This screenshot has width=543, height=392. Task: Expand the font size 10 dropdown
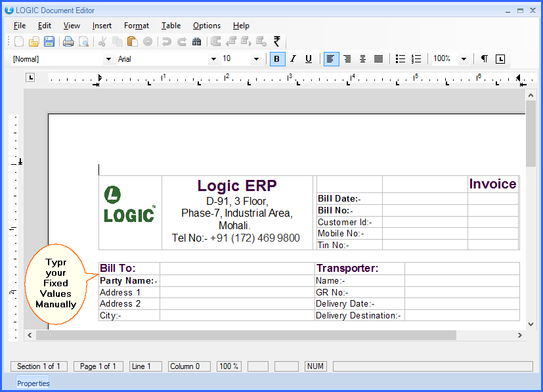(x=256, y=59)
